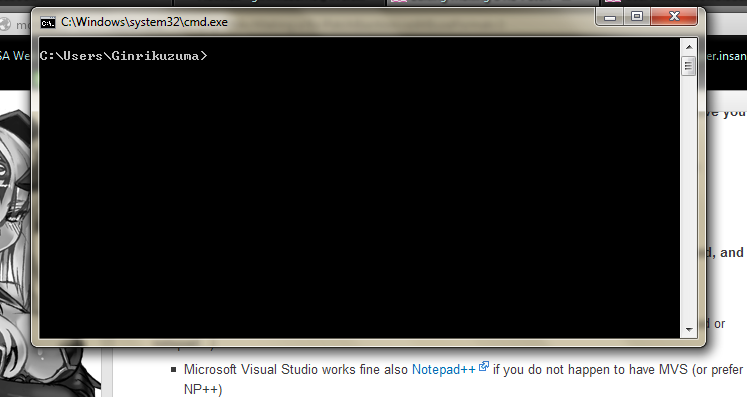Image resolution: width=747 pixels, height=397 pixels.
Task: Close the cmd.exe window
Action: click(674, 17)
